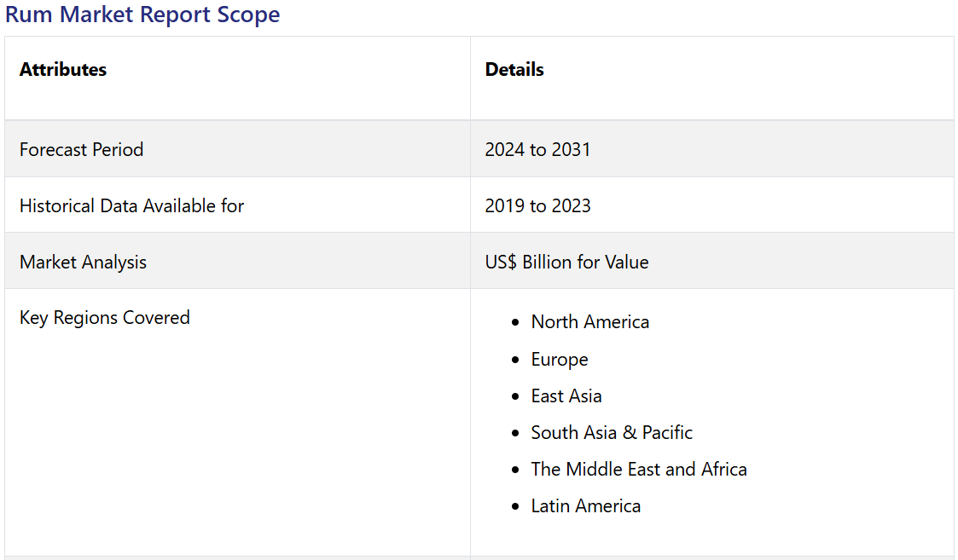Click the bullet before The Middle East and Africa

click(x=514, y=471)
